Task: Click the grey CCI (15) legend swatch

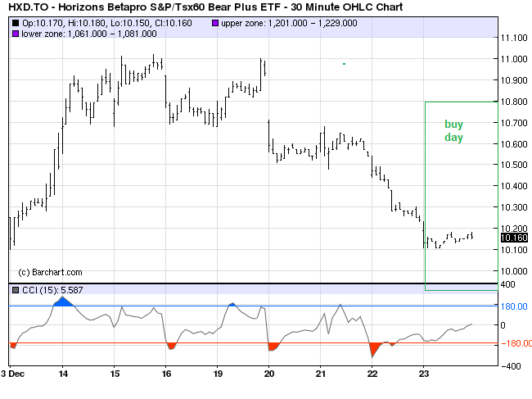Action: pyautogui.click(x=16, y=290)
